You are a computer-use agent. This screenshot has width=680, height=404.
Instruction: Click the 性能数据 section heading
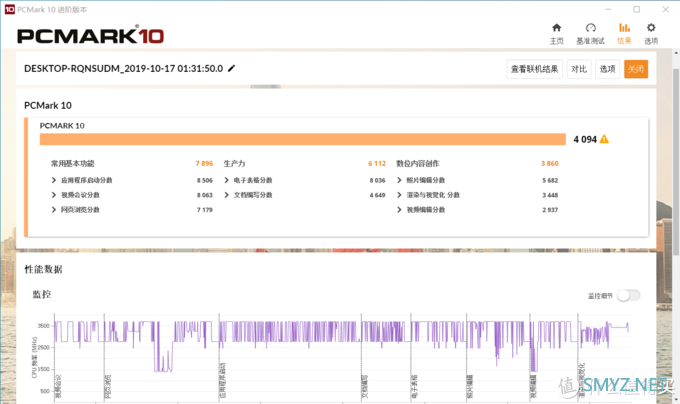click(x=43, y=269)
